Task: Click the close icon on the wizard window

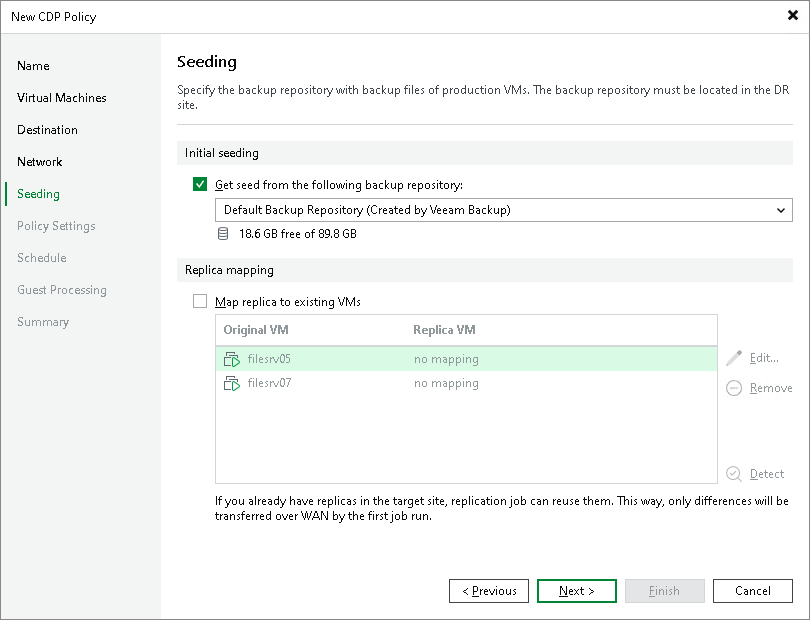Action: coord(791,16)
